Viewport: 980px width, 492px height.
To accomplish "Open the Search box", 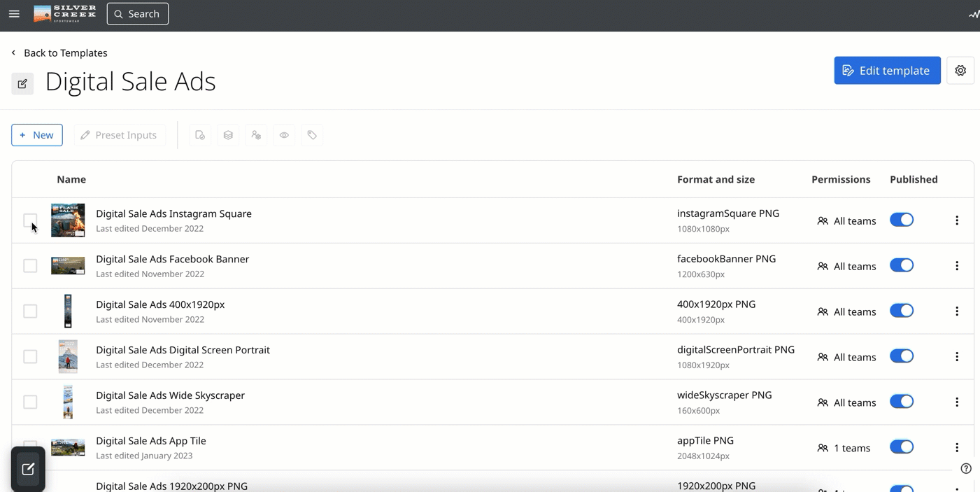I will tap(138, 14).
